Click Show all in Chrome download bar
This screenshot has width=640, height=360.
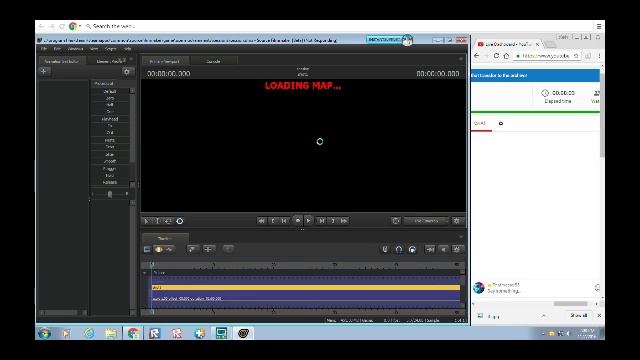[578, 315]
